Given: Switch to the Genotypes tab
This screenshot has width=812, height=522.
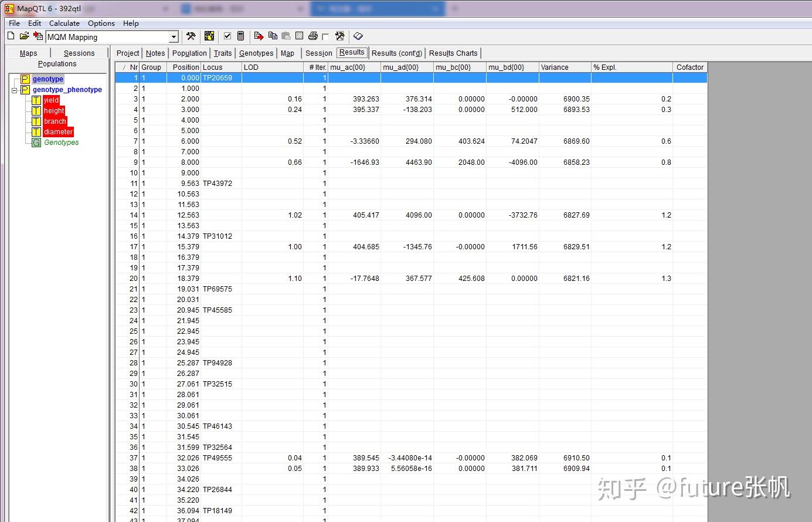Looking at the screenshot, I should click(x=256, y=53).
